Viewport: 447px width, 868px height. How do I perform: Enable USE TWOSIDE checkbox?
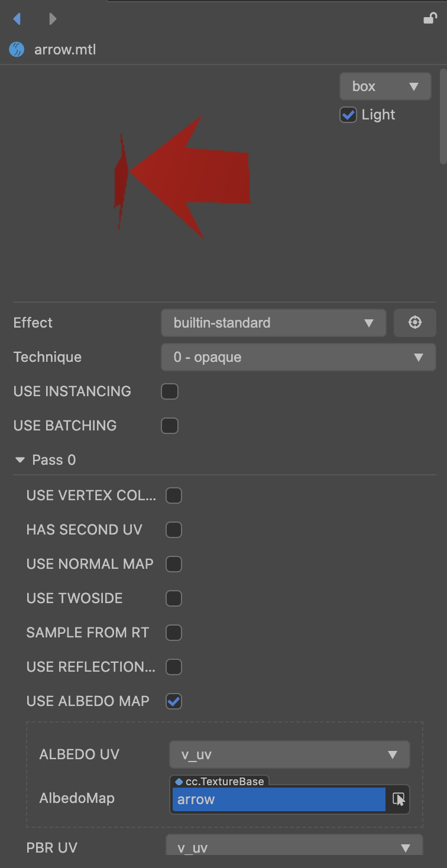[174, 598]
